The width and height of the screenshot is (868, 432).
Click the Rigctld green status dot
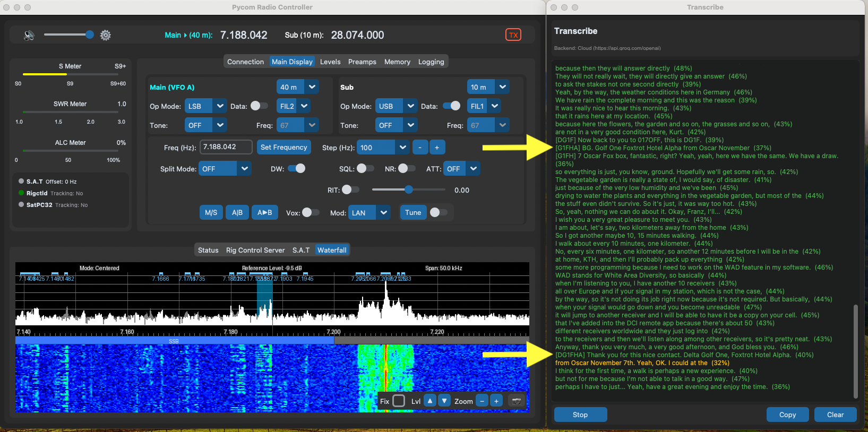pyautogui.click(x=21, y=193)
